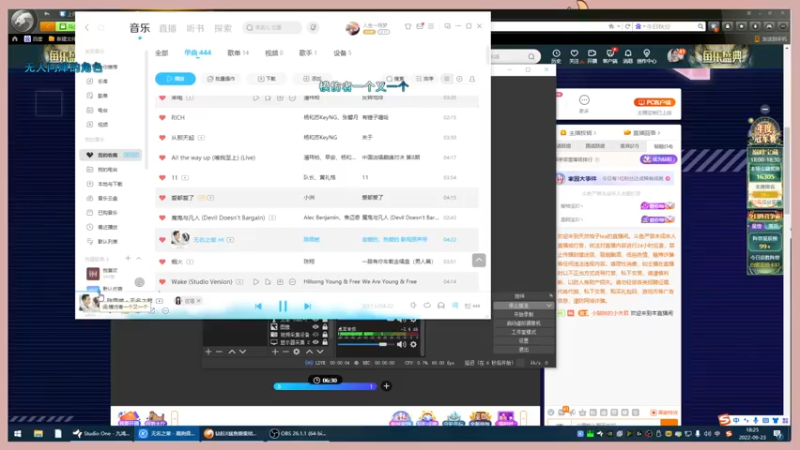800x450 pixels.
Task: Switch to the 全部 favorites tab
Action: [x=162, y=53]
